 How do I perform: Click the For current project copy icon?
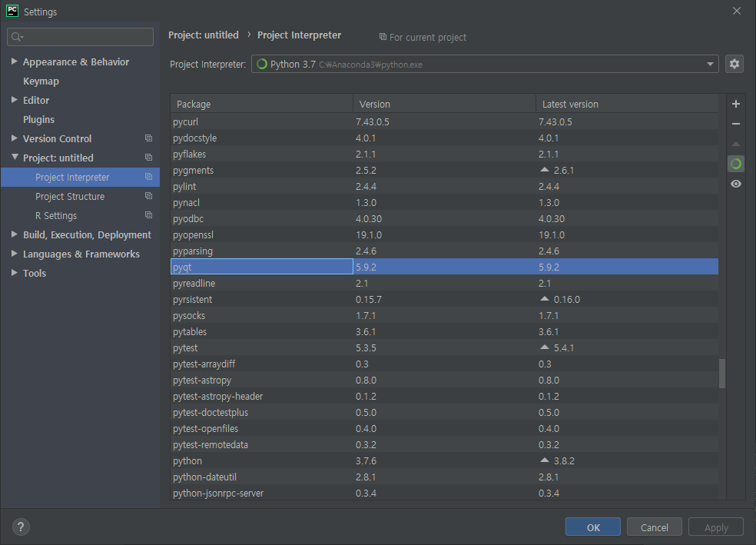(x=383, y=37)
